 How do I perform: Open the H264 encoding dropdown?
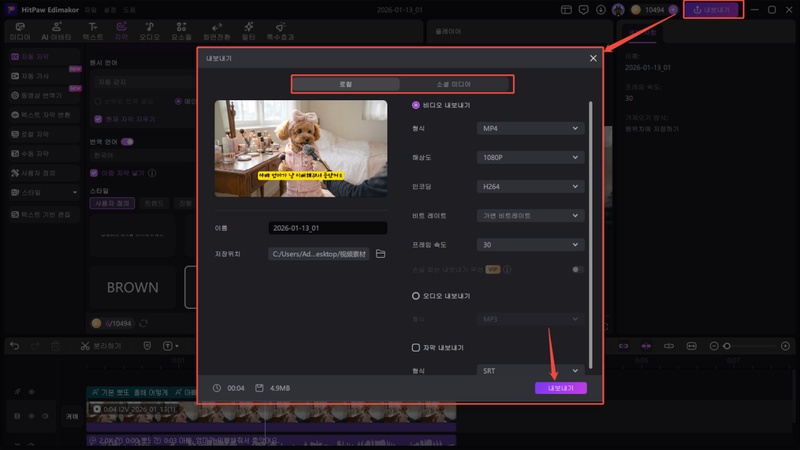(x=529, y=187)
